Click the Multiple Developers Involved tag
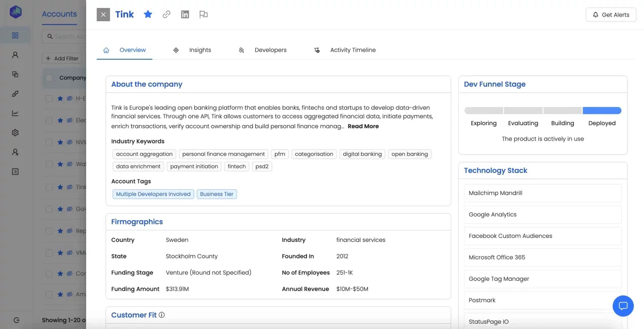The image size is (644, 329). click(x=153, y=194)
